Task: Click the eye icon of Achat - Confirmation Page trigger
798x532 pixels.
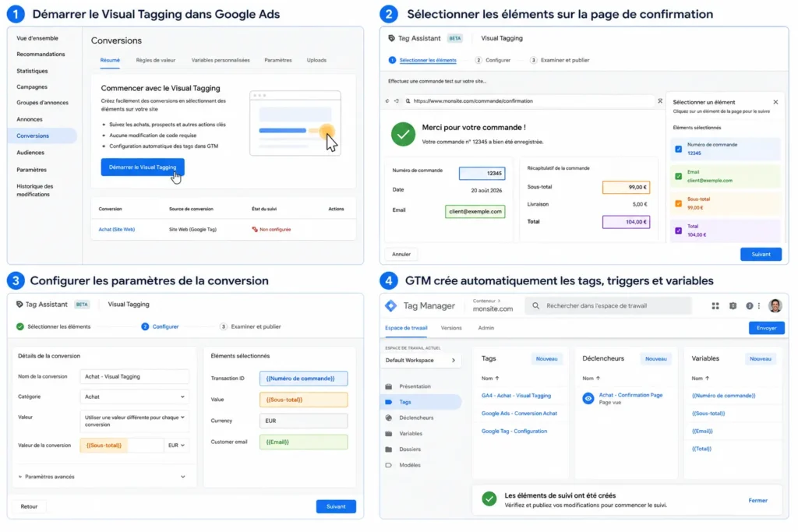Action: [x=588, y=398]
